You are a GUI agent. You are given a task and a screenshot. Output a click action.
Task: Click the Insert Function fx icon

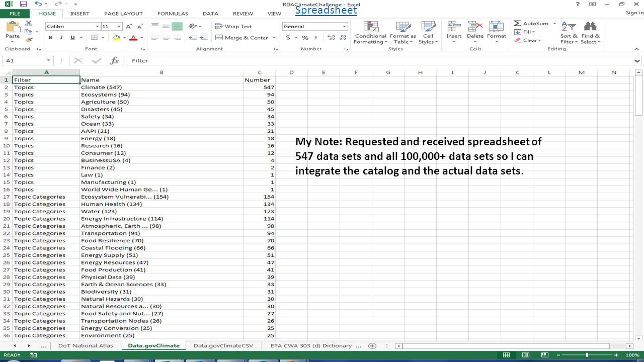tap(115, 60)
